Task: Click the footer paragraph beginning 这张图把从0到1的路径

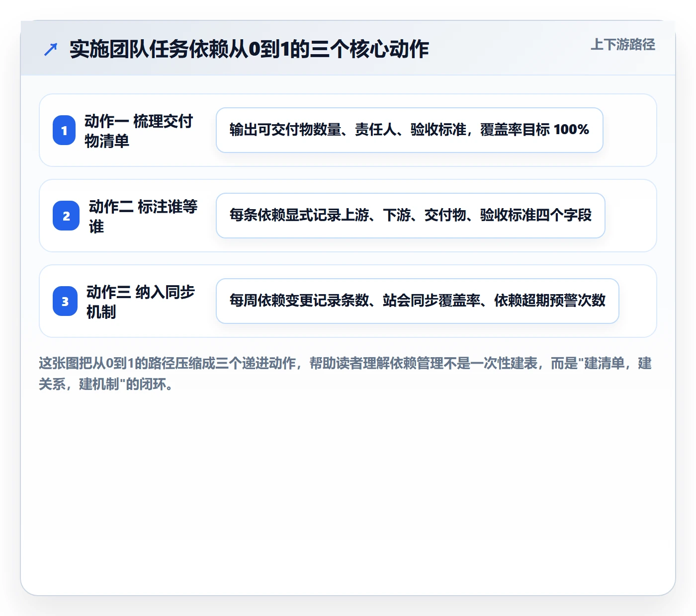Action: tap(346, 374)
